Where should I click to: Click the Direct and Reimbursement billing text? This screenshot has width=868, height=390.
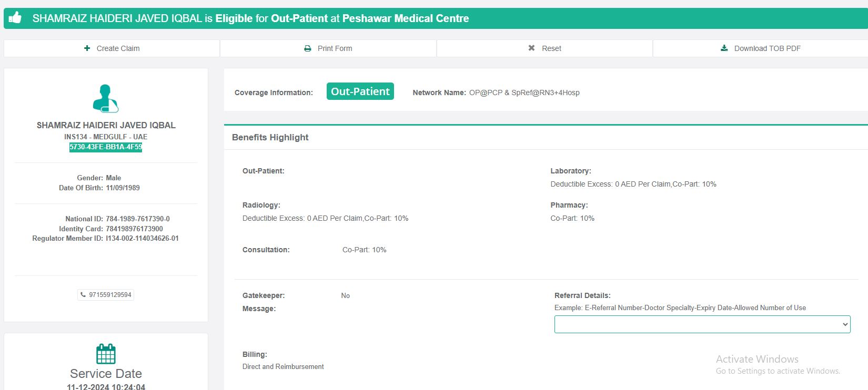click(283, 367)
